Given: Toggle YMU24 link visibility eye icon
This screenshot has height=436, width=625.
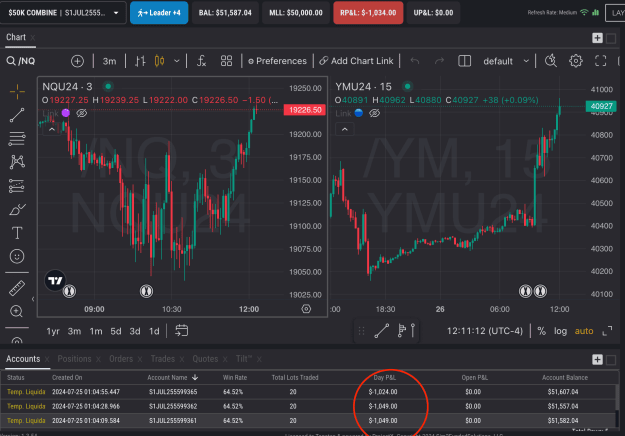Looking at the screenshot, I should [x=374, y=113].
